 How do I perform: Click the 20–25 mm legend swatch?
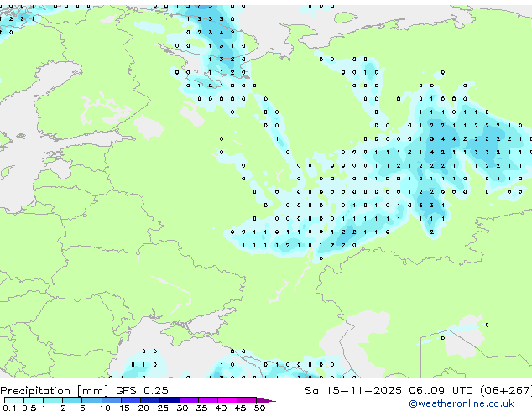[x=149, y=400]
